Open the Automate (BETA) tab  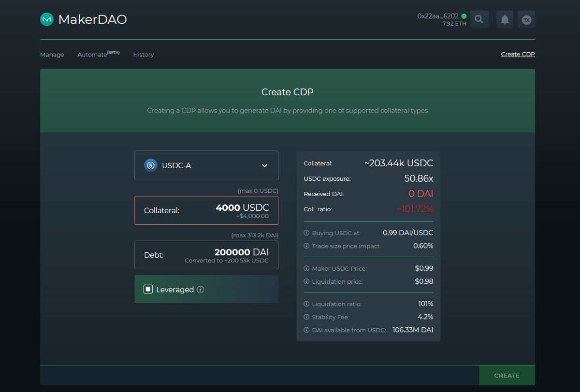(x=99, y=54)
